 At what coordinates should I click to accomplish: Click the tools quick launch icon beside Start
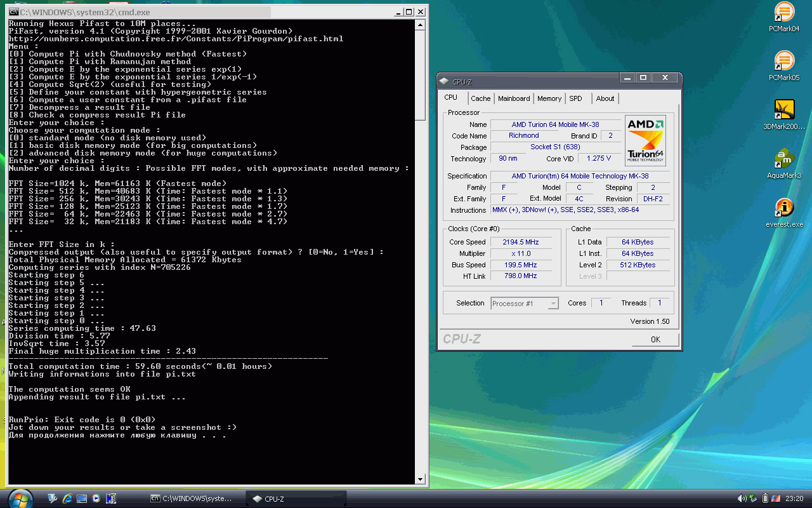coord(53,498)
